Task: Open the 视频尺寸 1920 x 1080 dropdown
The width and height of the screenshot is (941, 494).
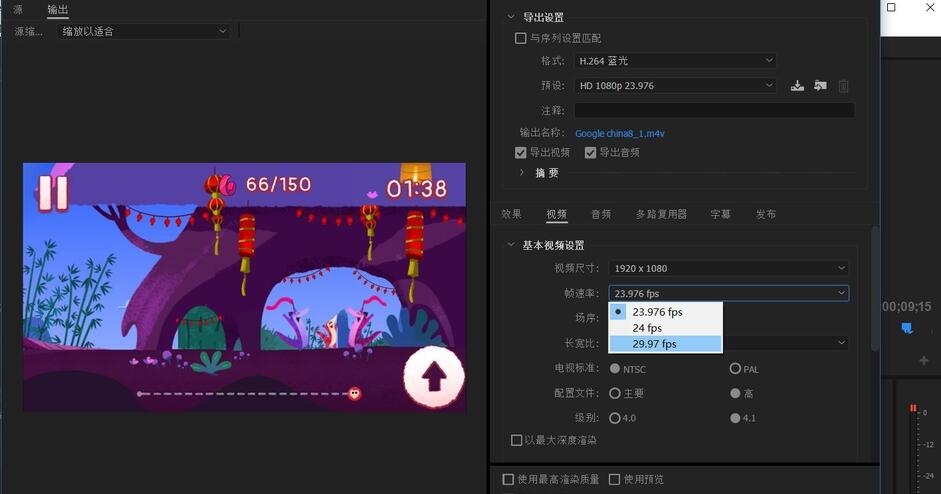Action: point(729,268)
